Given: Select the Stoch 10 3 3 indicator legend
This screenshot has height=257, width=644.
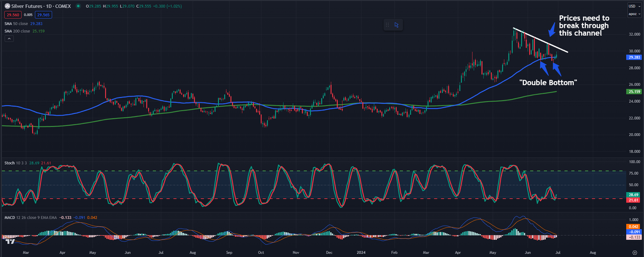Looking at the screenshot, I should pyautogui.click(x=14, y=163).
